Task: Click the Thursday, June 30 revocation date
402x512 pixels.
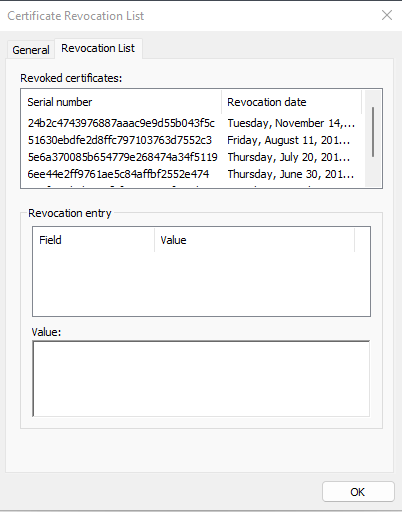Action: (291, 174)
